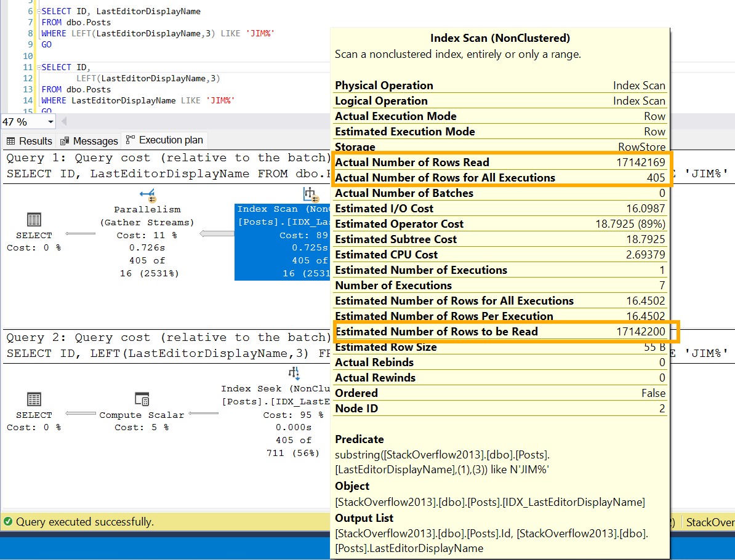Click the 'Actual Rebinds' row

500,362
